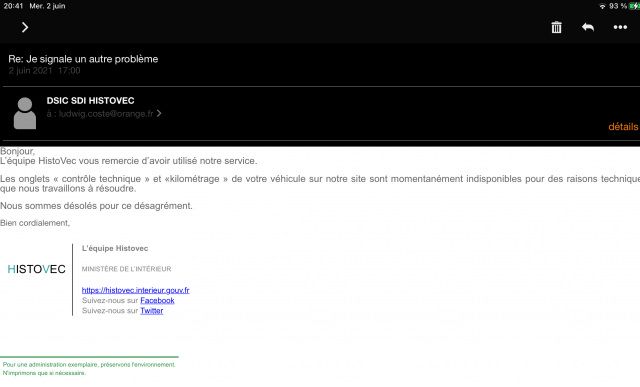Tap subject 'Re: Je signale un autre problème'
This screenshot has height=387, width=640.
point(83,59)
